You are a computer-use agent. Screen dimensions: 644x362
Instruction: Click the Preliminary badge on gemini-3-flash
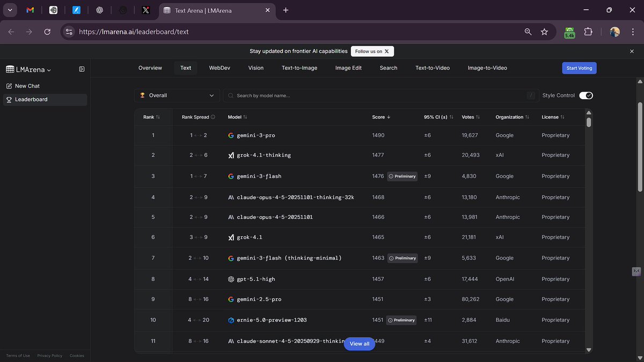pos(402,176)
